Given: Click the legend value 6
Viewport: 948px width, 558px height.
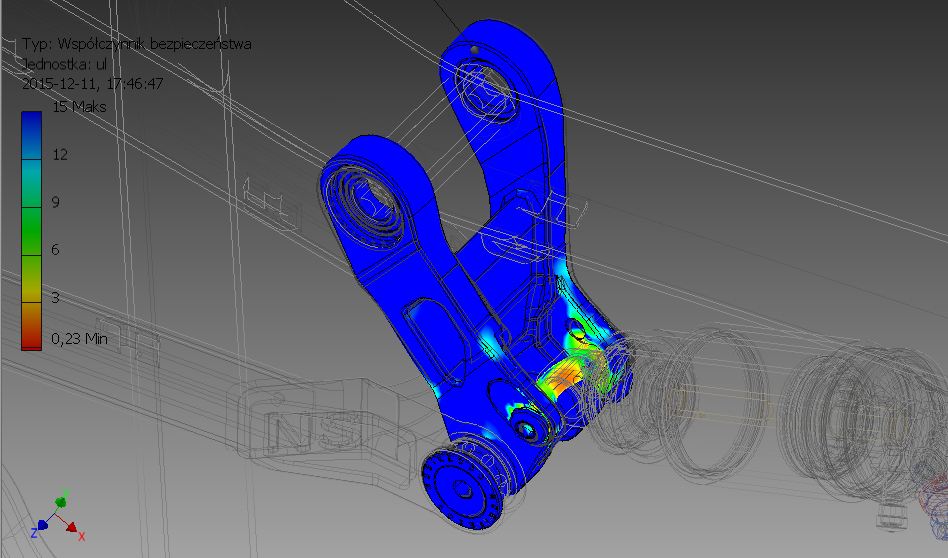Looking at the screenshot, I should (x=56, y=249).
